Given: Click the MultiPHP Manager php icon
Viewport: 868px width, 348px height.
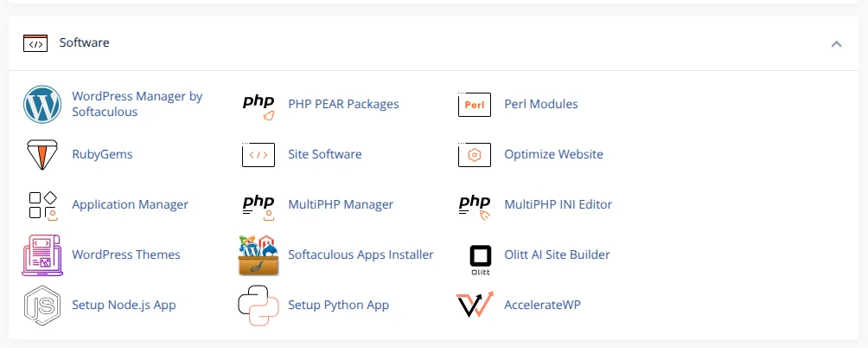Looking at the screenshot, I should click(258, 207).
